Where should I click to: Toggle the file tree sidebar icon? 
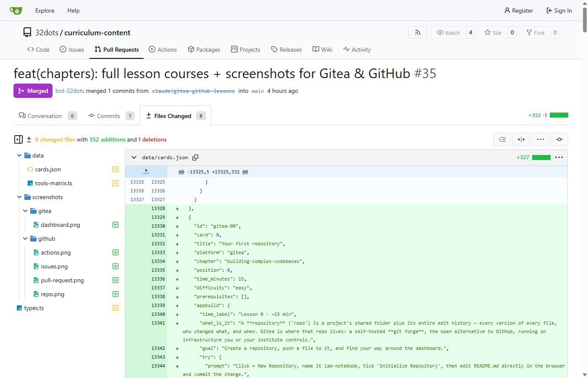pos(18,139)
